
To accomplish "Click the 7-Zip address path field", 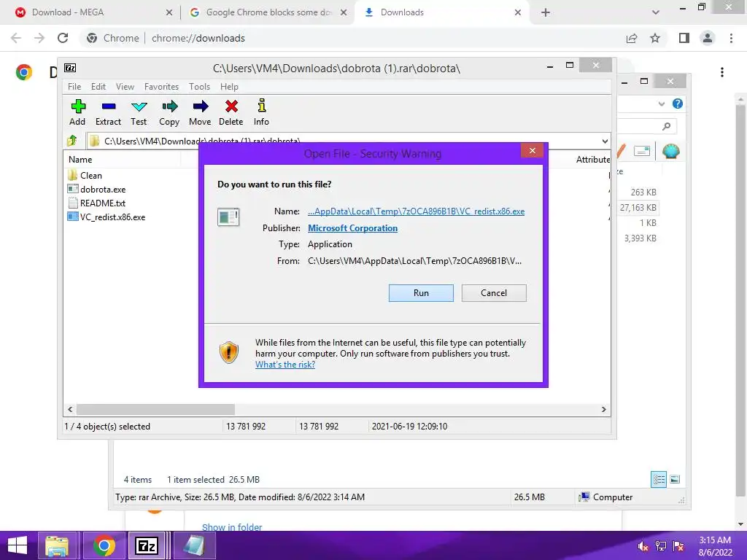I will (343, 141).
